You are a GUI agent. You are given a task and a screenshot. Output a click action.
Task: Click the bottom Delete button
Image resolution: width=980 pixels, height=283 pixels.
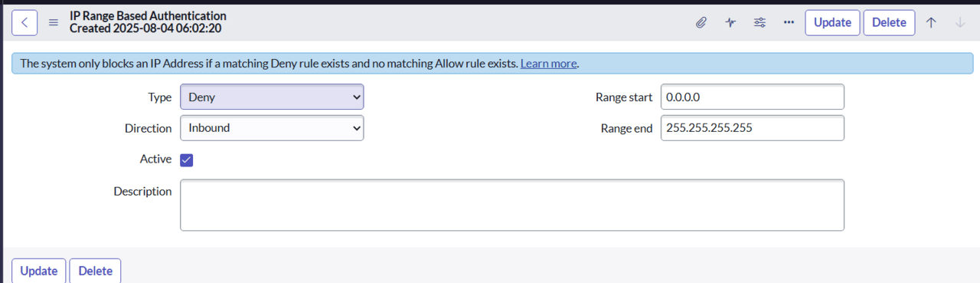point(95,271)
